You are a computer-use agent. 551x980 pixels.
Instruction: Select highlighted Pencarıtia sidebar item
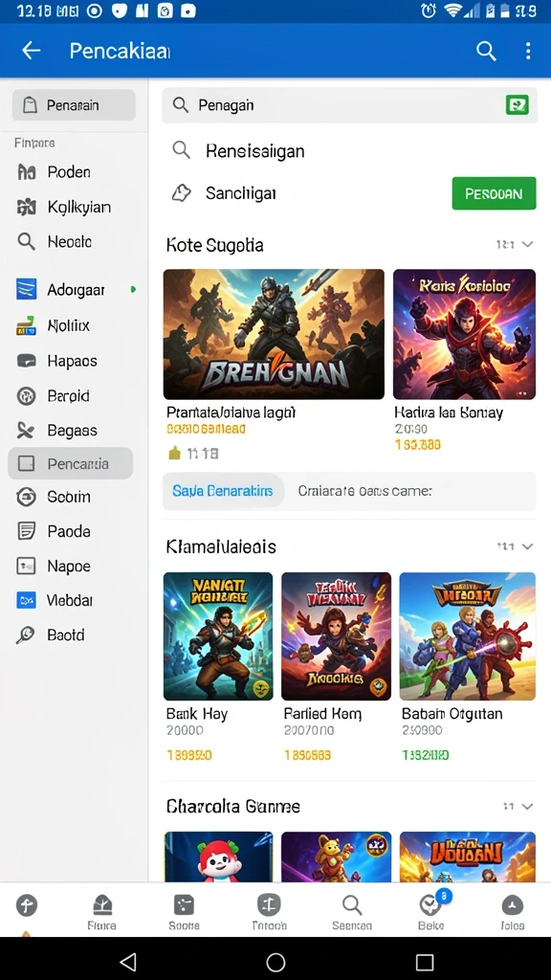(71, 464)
